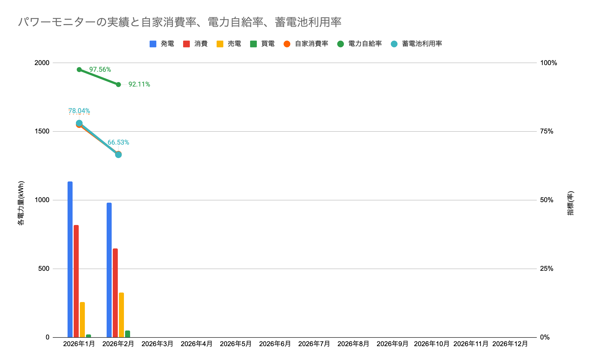
Task: Select the chart title text
Action: coord(179,22)
